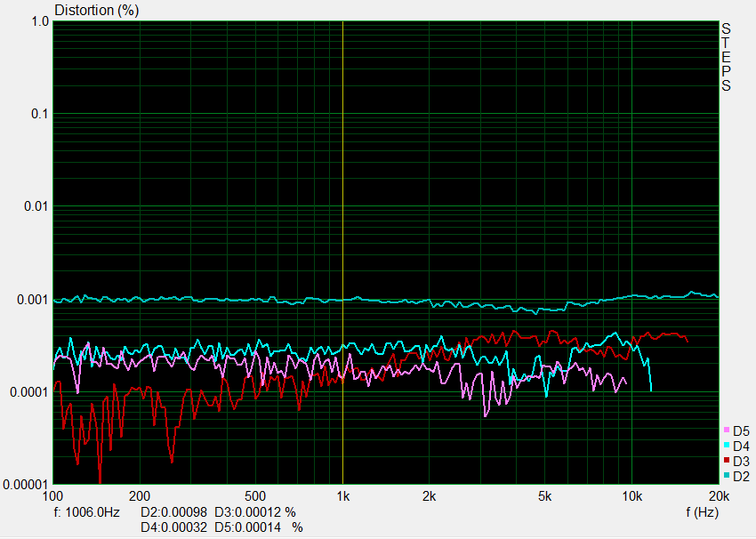756x539 pixels.
Task: Select the D4 legend label
Action: pos(741,446)
